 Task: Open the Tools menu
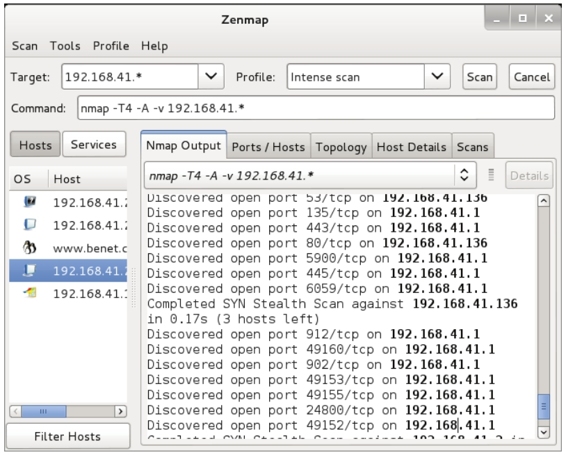[x=65, y=46]
